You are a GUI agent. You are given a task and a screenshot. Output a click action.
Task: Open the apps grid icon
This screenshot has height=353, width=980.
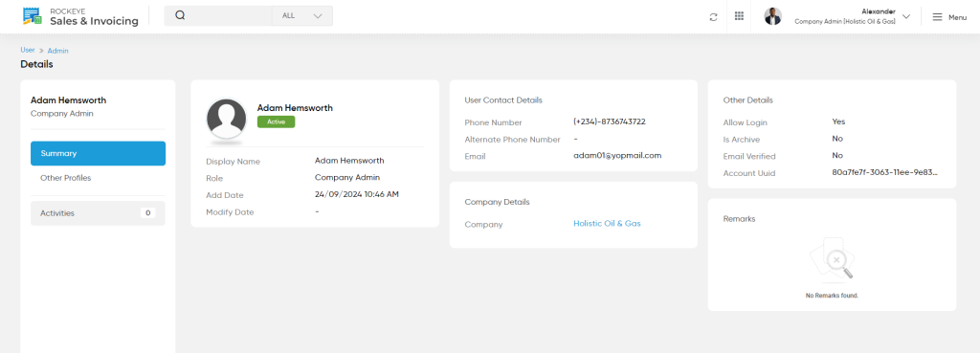coord(740,16)
